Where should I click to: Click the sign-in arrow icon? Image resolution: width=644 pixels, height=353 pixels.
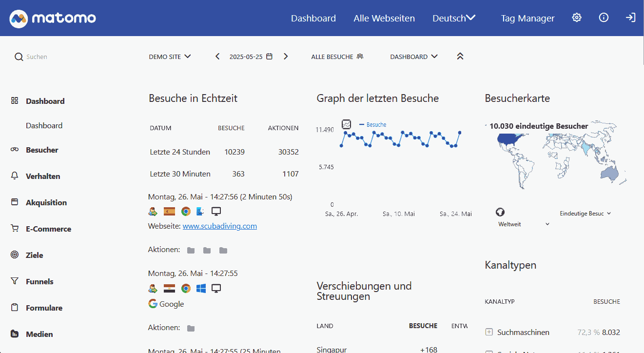(x=630, y=18)
